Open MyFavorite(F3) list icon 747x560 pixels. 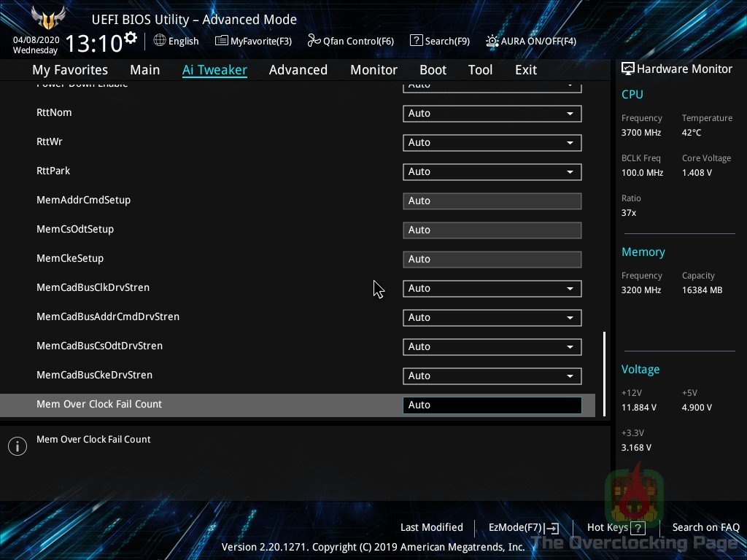click(x=222, y=41)
